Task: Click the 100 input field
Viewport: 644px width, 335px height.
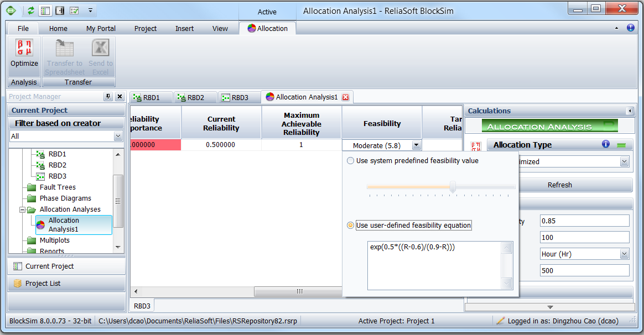Action: point(584,237)
